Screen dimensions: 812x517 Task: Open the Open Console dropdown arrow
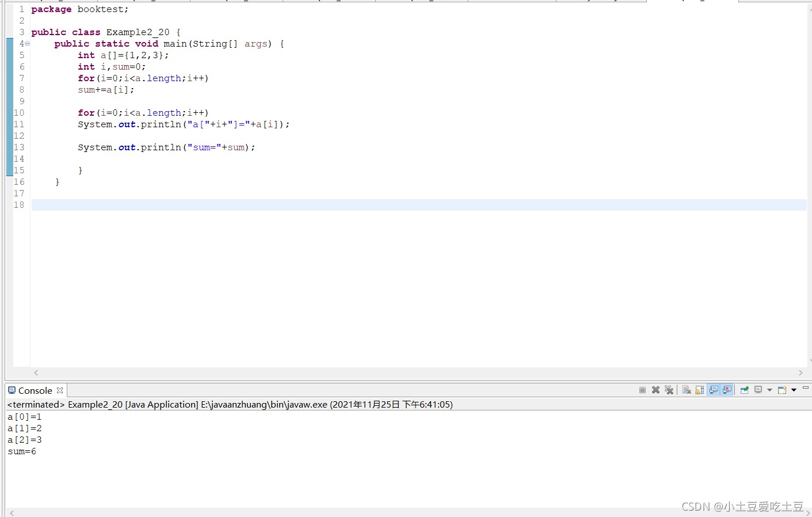(x=794, y=390)
